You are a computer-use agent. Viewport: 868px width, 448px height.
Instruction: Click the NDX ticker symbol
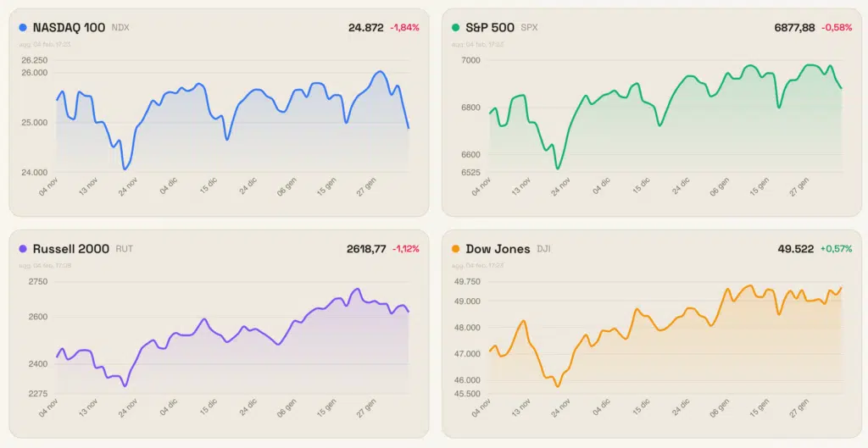point(120,28)
